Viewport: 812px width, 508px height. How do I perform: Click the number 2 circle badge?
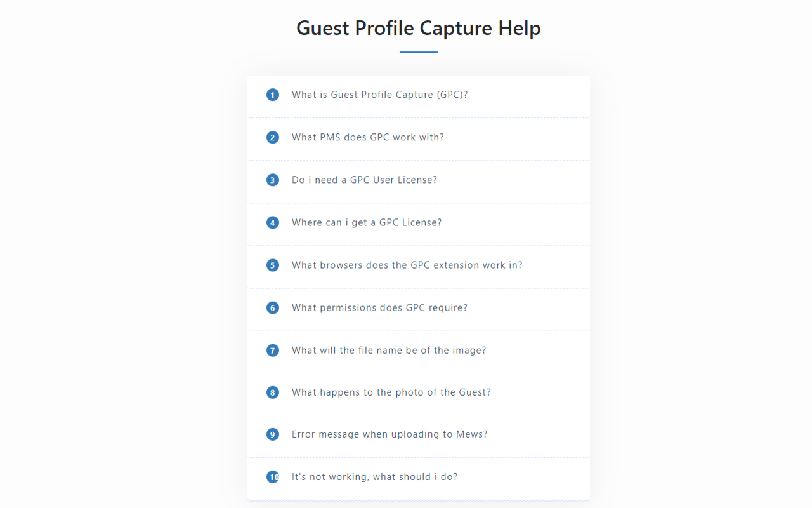pyautogui.click(x=273, y=138)
